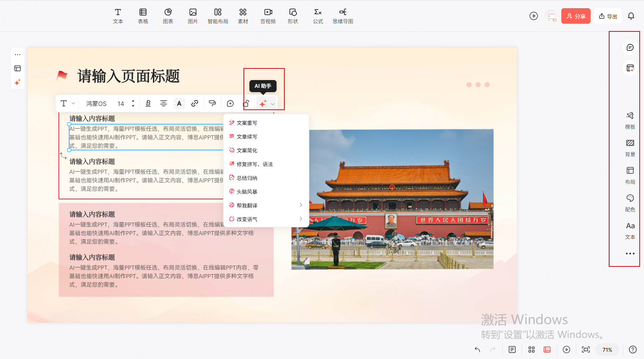Insert a text box with 文本 tool

(118, 16)
